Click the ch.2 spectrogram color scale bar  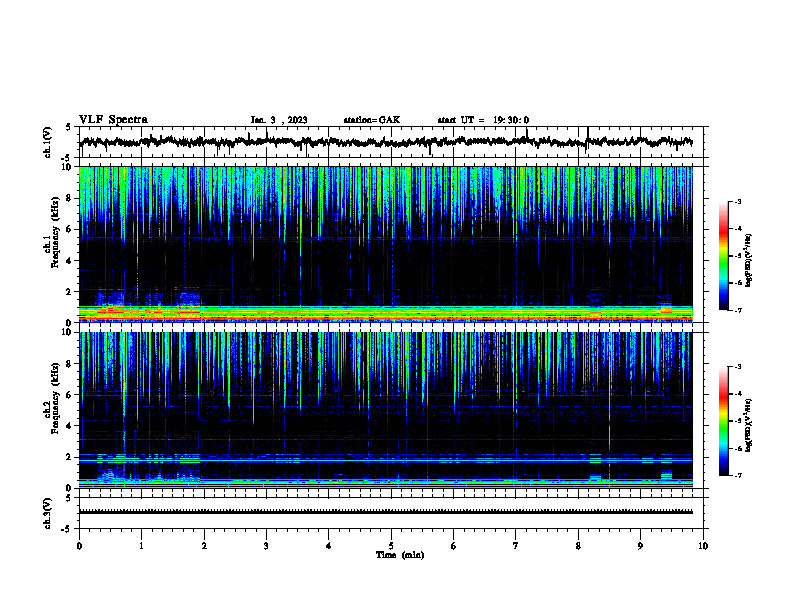(x=724, y=421)
